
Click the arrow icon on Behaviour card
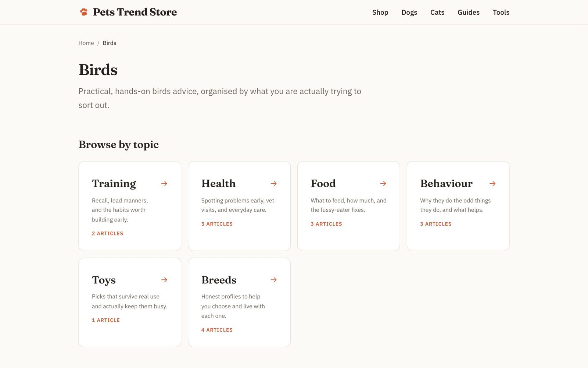click(493, 183)
